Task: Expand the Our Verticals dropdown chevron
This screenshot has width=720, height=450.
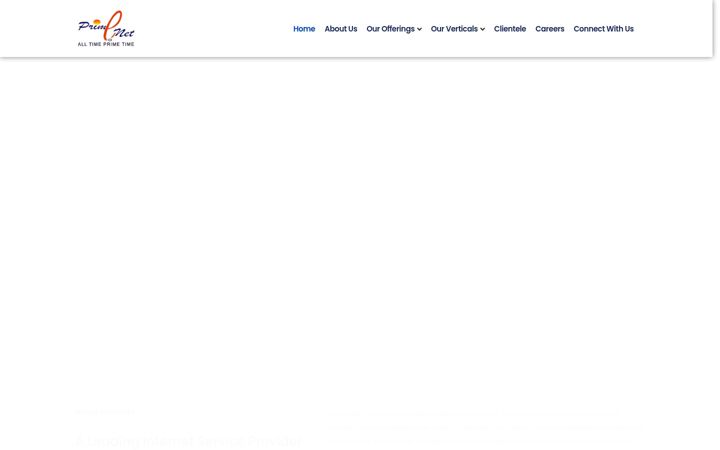Action: [x=482, y=29]
